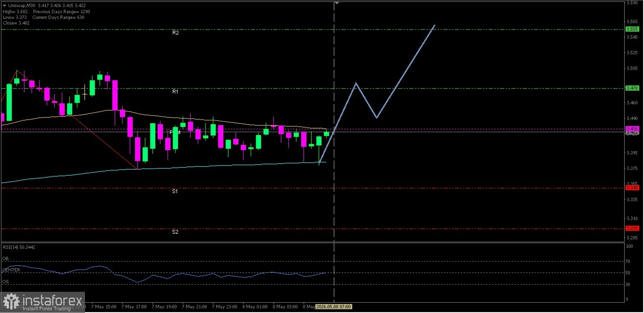Click the S1 support level label

point(175,191)
